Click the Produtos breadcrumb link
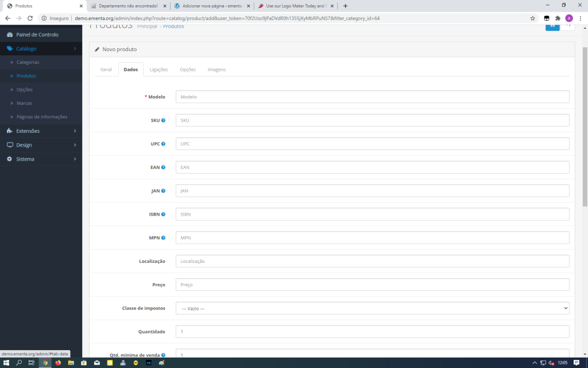588x368 pixels. [173, 26]
